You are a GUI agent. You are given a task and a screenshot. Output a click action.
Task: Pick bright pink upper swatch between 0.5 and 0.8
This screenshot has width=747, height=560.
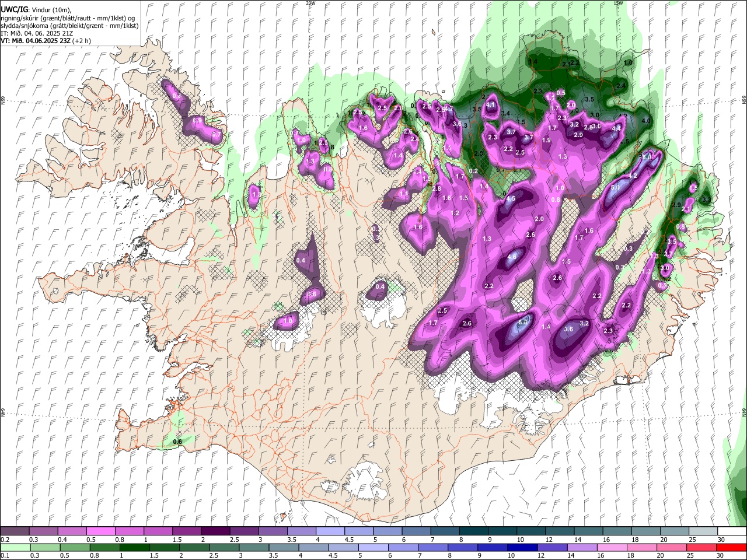tap(100, 531)
